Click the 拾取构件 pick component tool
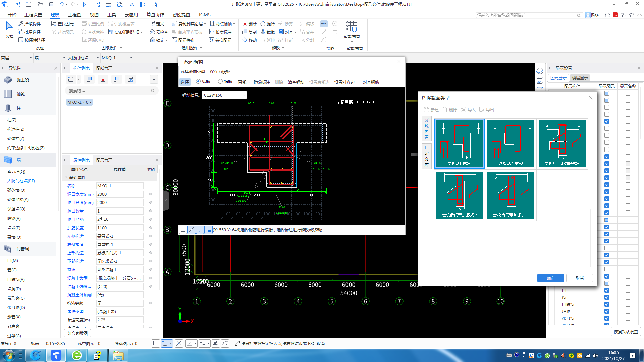644x362 pixels. pos(30,24)
